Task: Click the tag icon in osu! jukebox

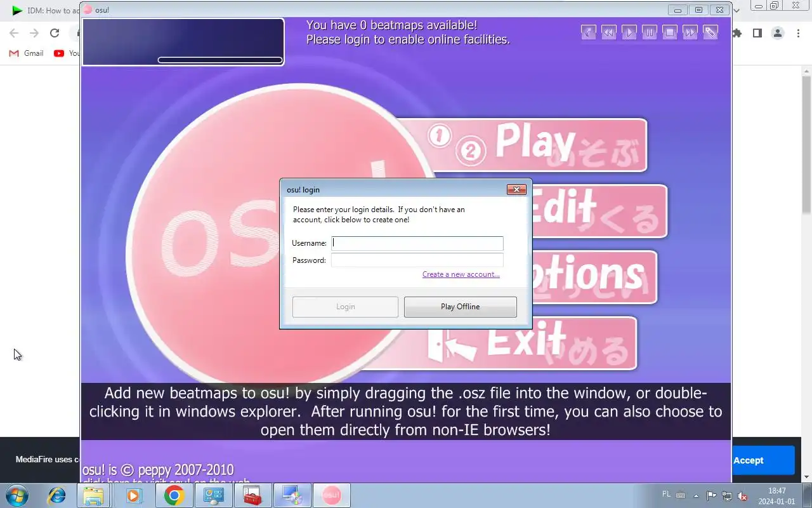Action: point(710,32)
